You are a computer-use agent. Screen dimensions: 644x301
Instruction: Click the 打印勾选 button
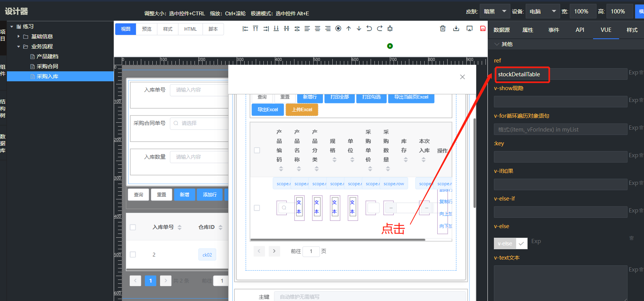pos(371,98)
